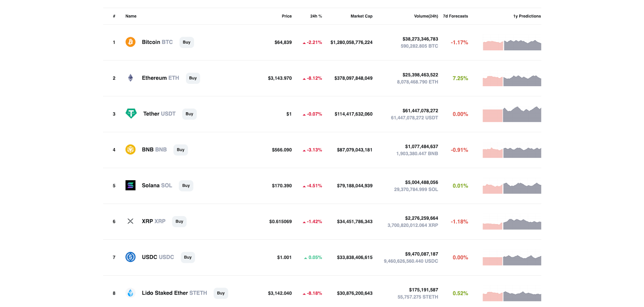Select the Solana coin logo
Image resolution: width=644 pixels, height=307 pixels.
[130, 185]
